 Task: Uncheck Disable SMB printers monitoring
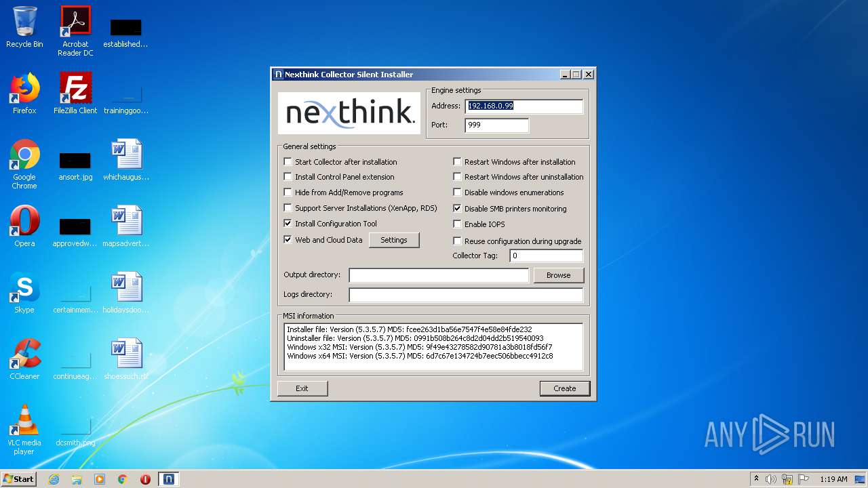(x=458, y=209)
